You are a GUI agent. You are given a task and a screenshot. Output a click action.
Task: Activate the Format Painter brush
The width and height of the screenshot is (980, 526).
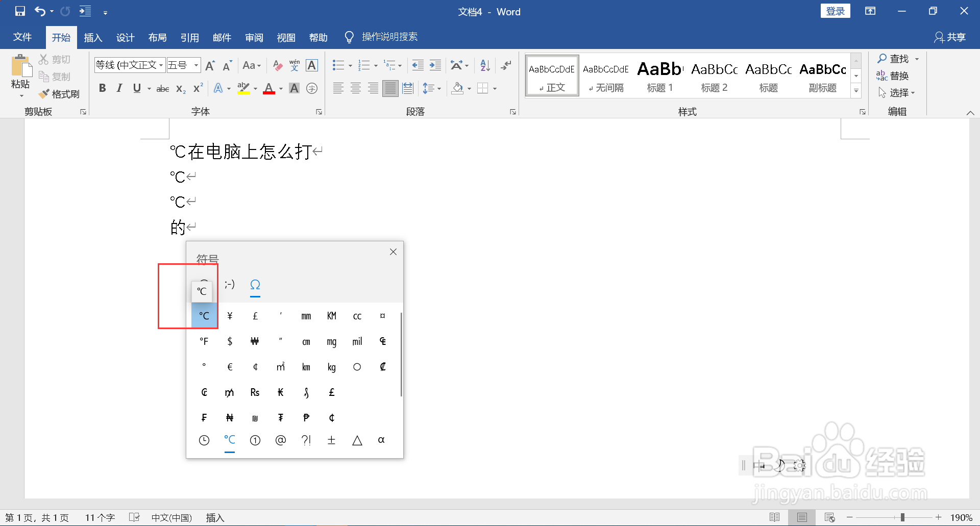tap(60, 94)
